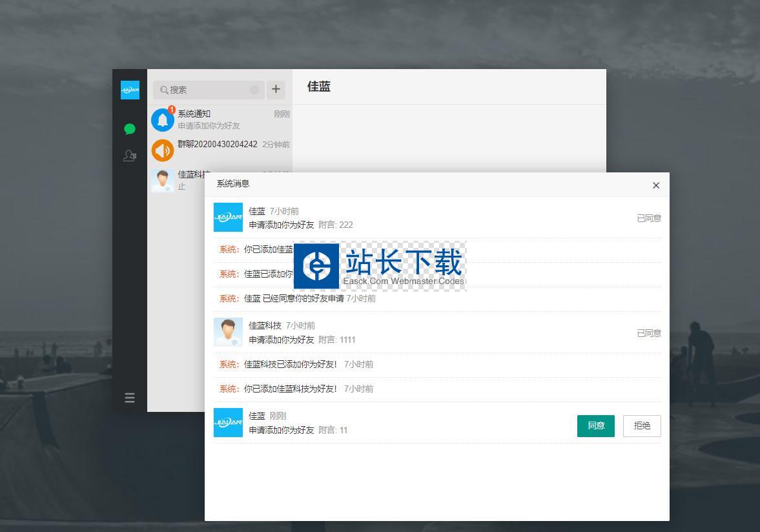Click the 附言: 222 note text
Screen dimensions: 760x532
(x=335, y=225)
